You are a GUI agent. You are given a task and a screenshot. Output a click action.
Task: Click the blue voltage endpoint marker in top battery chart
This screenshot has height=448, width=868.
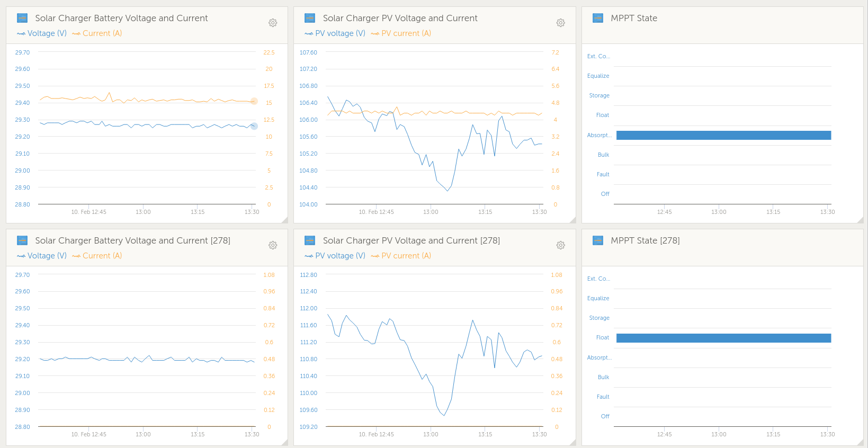click(254, 126)
